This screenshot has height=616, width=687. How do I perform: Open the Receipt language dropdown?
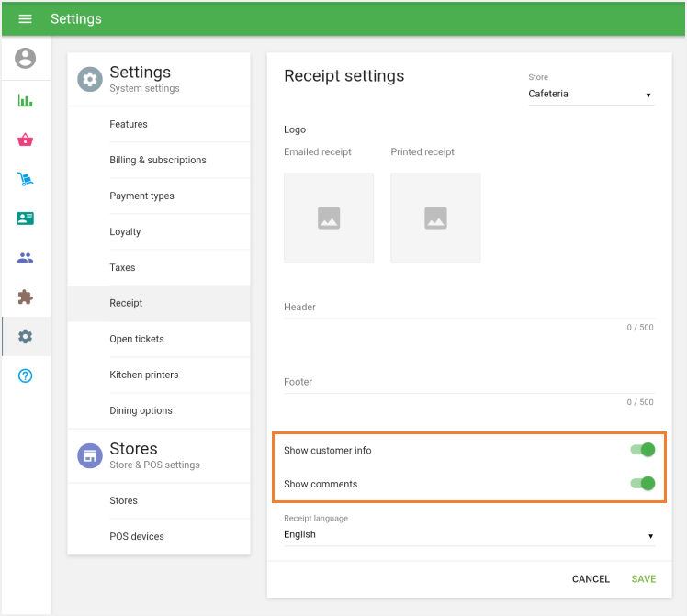click(x=468, y=535)
